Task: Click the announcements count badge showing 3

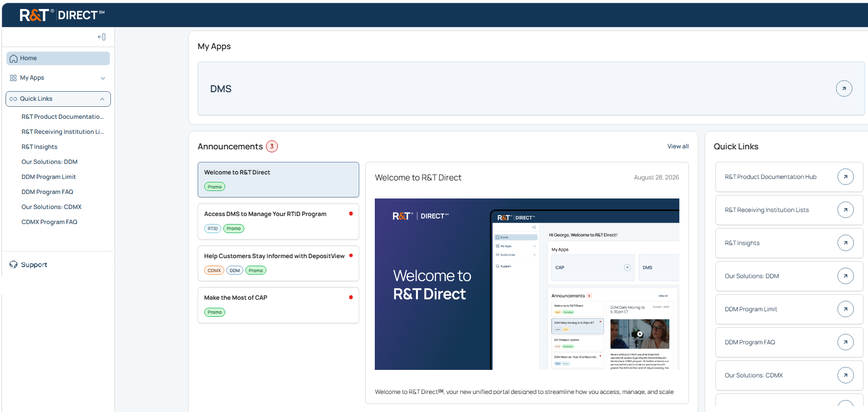Action: pyautogui.click(x=272, y=146)
